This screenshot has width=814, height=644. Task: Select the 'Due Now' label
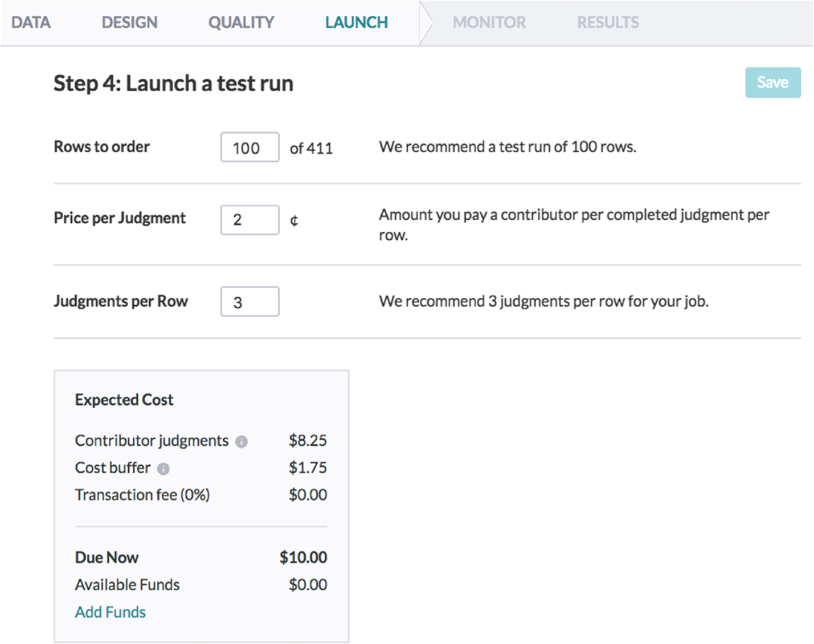pos(107,557)
